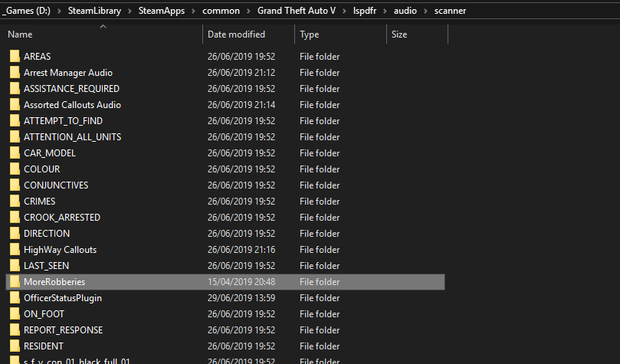Select CROOK_ARRESTED folder name
Viewport: 620px width, 364px height.
(x=62, y=218)
